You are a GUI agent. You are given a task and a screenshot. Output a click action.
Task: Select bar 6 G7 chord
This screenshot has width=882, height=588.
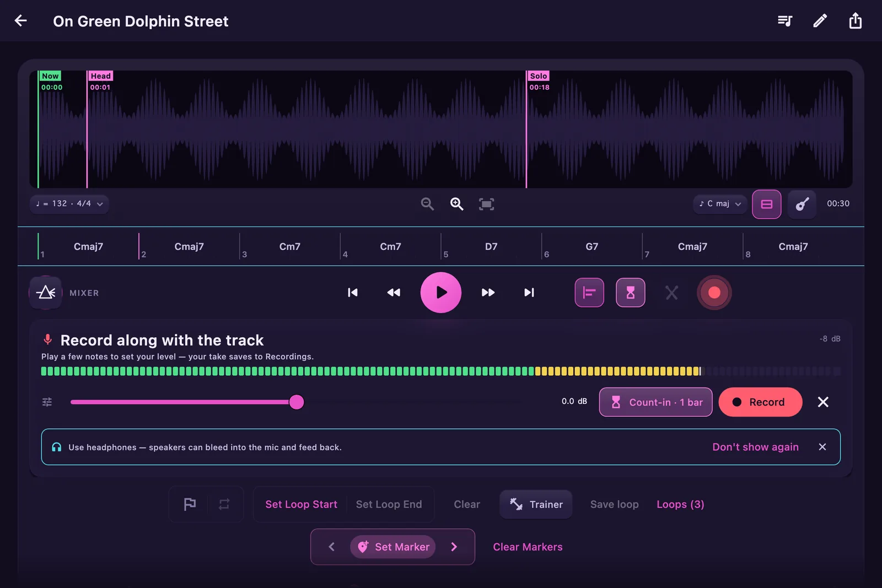pos(592,246)
